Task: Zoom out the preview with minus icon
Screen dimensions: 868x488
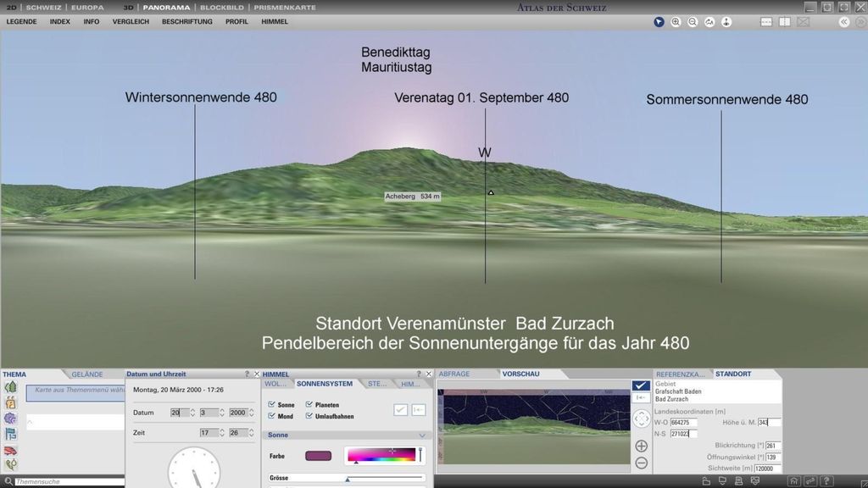Action: click(x=641, y=463)
